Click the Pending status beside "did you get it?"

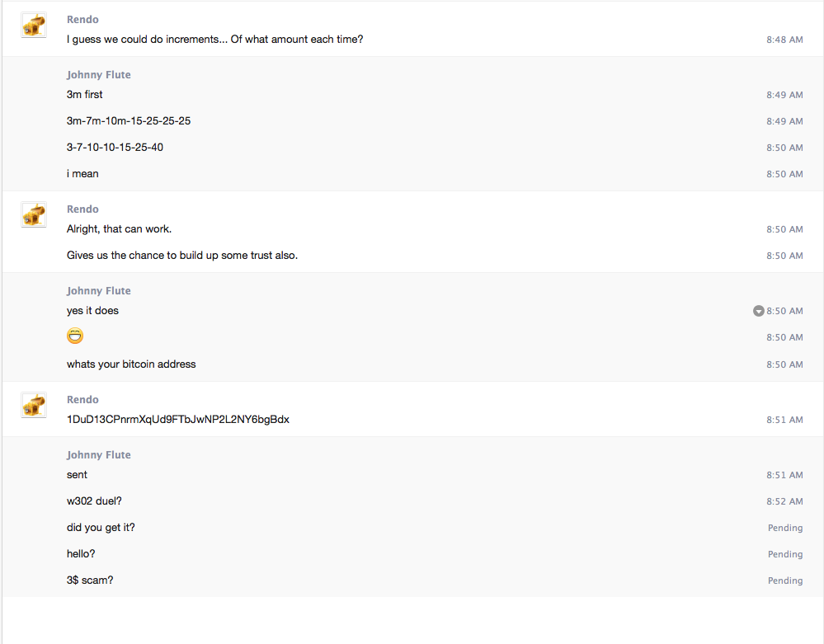(784, 528)
